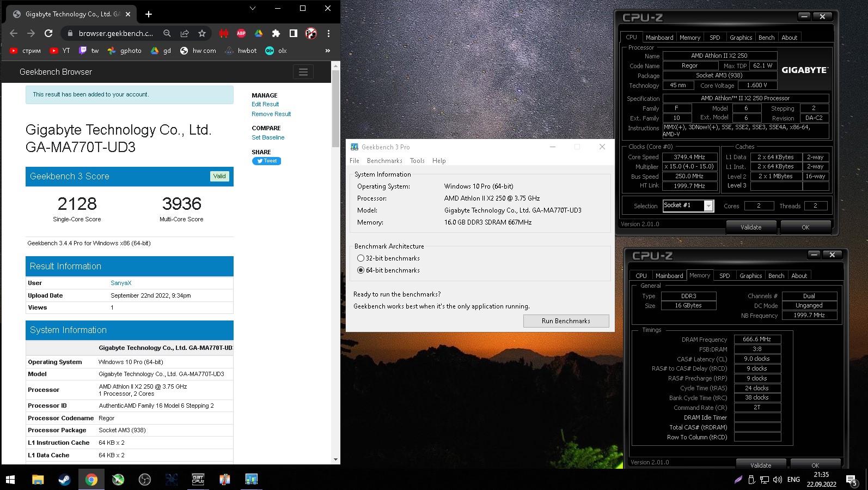Open Steam from the taskbar
Screen dimensions: 868x490
[64, 479]
